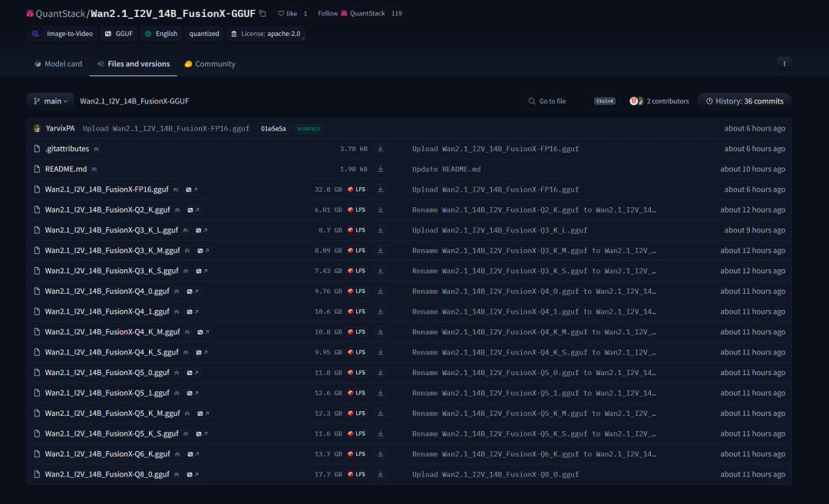Download the FusionX-Q3_K_M.gguf file
Image resolution: width=829 pixels, height=504 pixels.
click(x=380, y=250)
